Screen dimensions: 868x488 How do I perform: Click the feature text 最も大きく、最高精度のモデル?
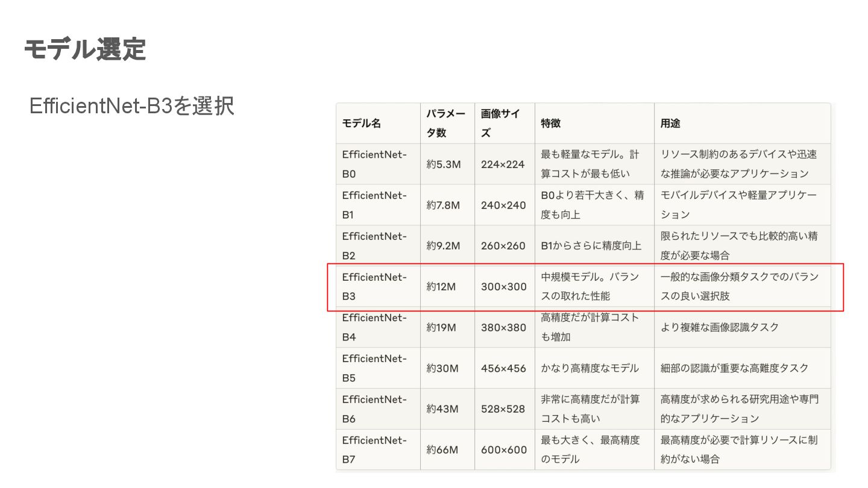pos(590,449)
